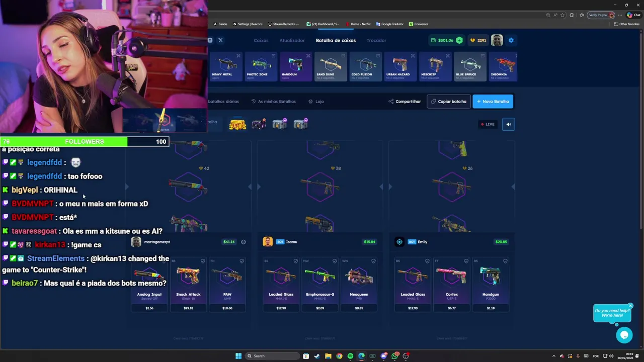Open StreamElements bookmark

284,24
